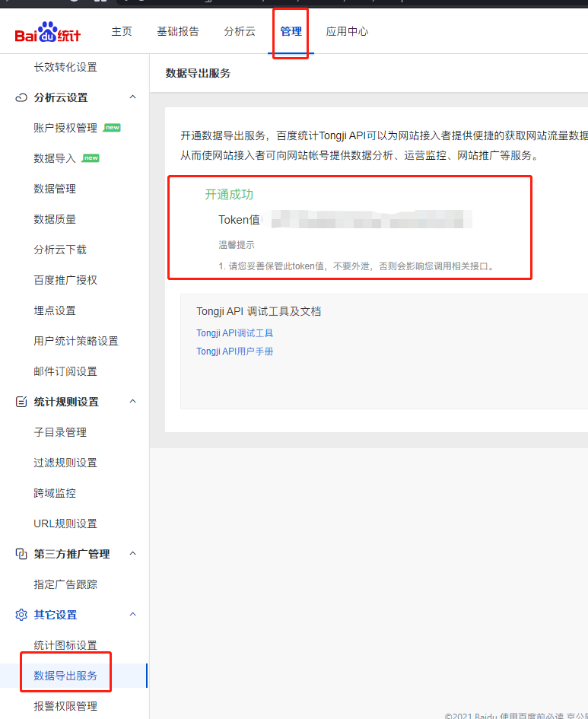588x719 pixels.
Task: Click the 分析云设置 cloud icon
Action: click(21, 97)
